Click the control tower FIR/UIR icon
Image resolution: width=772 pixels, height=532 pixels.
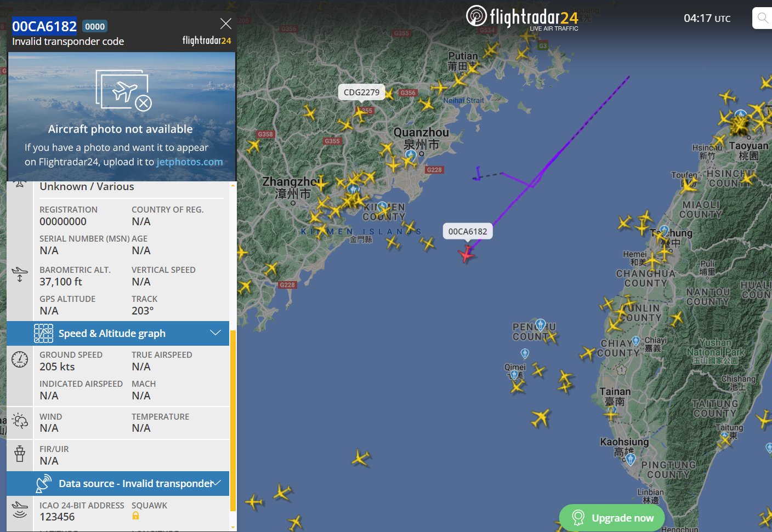[20, 454]
